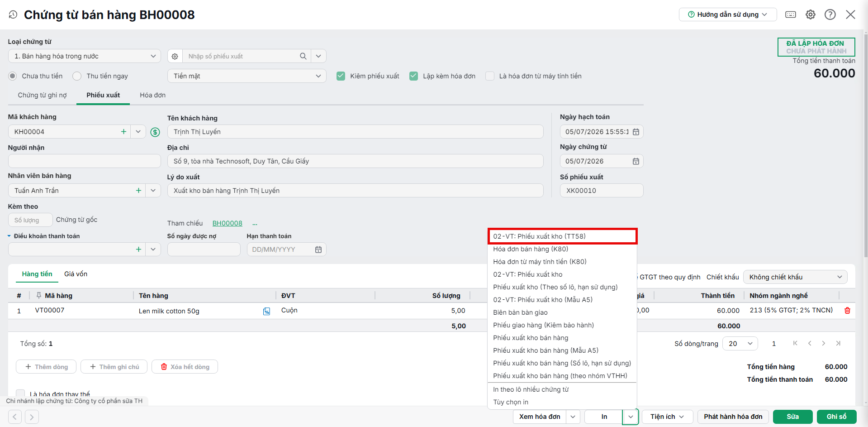This screenshot has width=868, height=427.
Task: Switch to Giá vốn tab
Action: click(76, 274)
